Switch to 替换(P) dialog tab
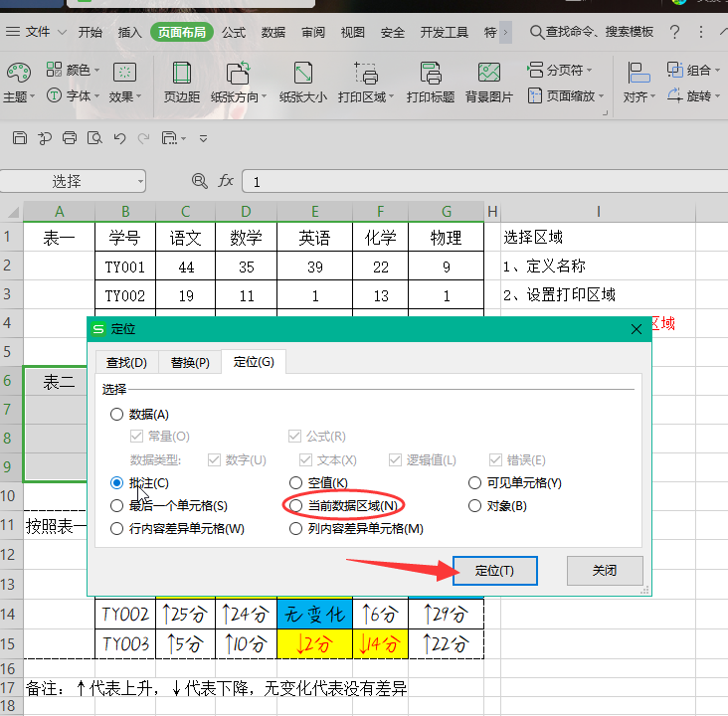The height and width of the screenshot is (716, 728). [190, 362]
